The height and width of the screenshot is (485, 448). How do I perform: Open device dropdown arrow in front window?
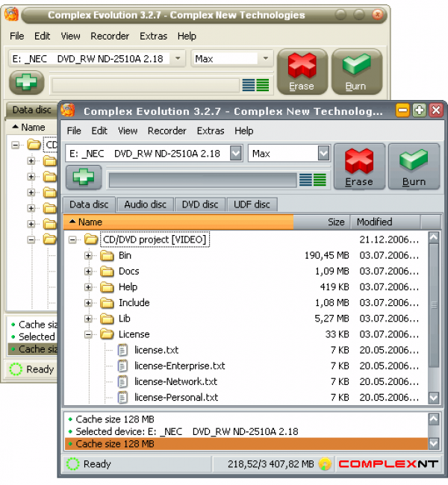tap(236, 153)
